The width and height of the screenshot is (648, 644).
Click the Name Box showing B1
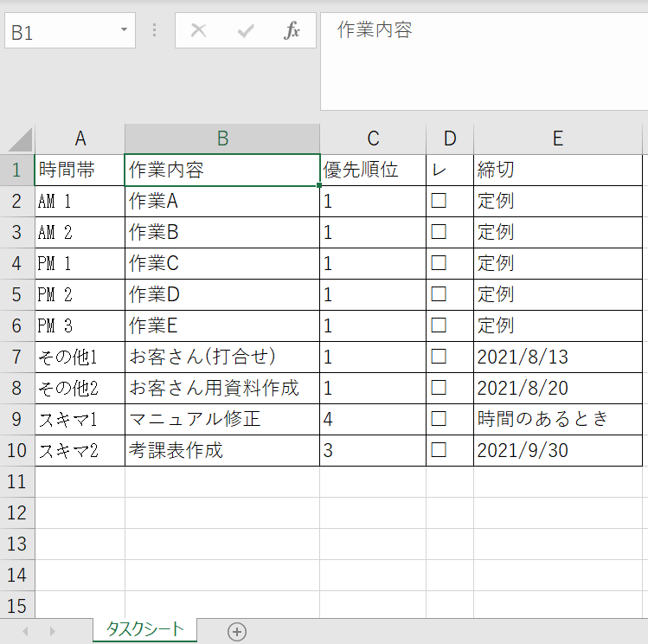tap(70, 30)
